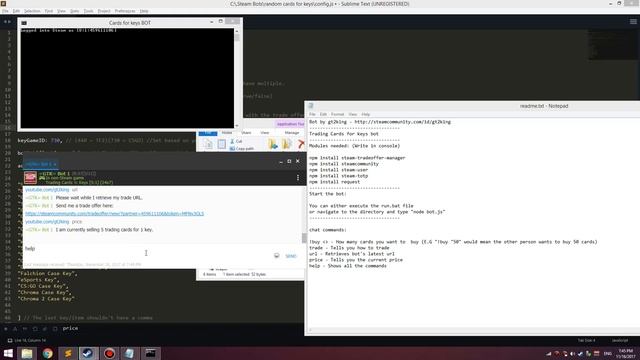Open Notepad View menu
This screenshot has width=640, height=360.
coord(353,114)
